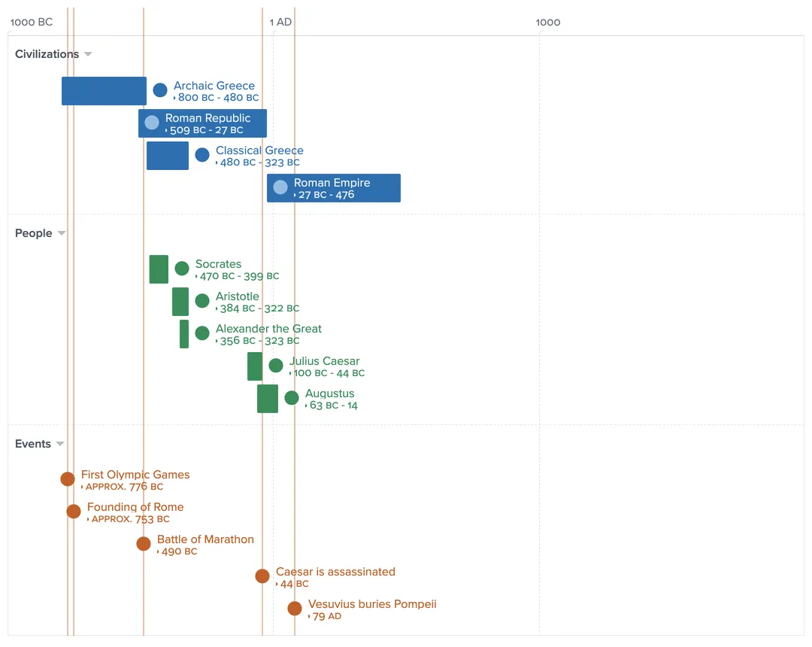This screenshot has width=812, height=647.
Task: Click the Julius Caesar green dot
Action: pos(276,365)
